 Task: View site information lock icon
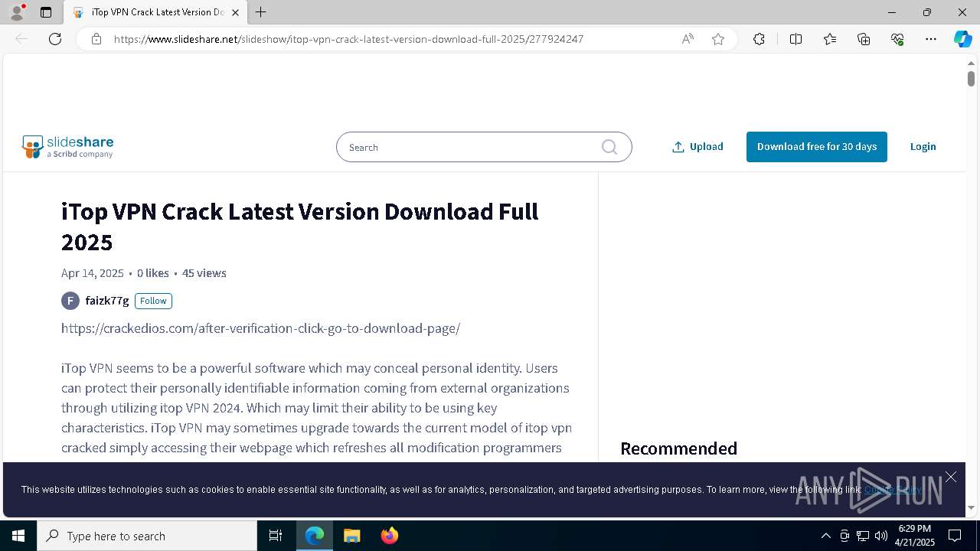tap(96, 39)
